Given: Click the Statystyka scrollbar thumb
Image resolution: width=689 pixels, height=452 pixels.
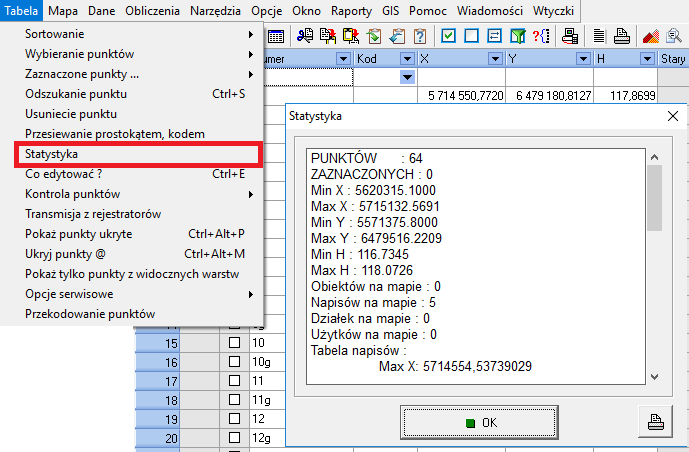Looking at the screenshot, I should [x=654, y=198].
